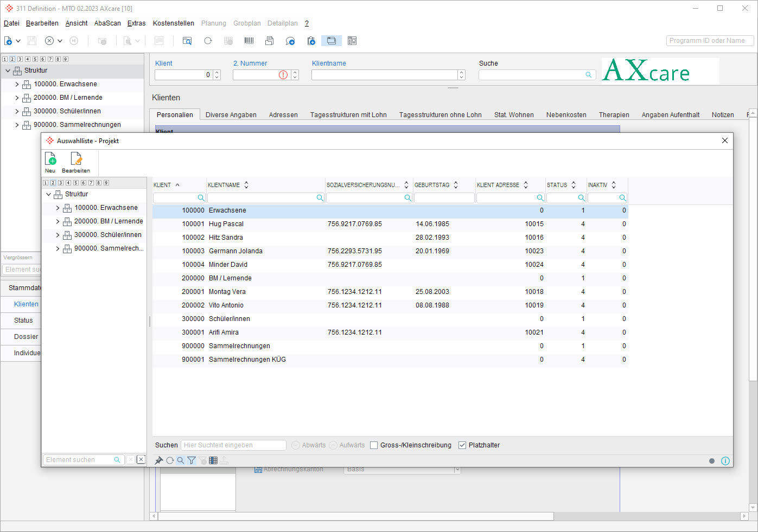Click the Hier Suchtext eingeben field
The image size is (758, 532).
click(x=233, y=445)
